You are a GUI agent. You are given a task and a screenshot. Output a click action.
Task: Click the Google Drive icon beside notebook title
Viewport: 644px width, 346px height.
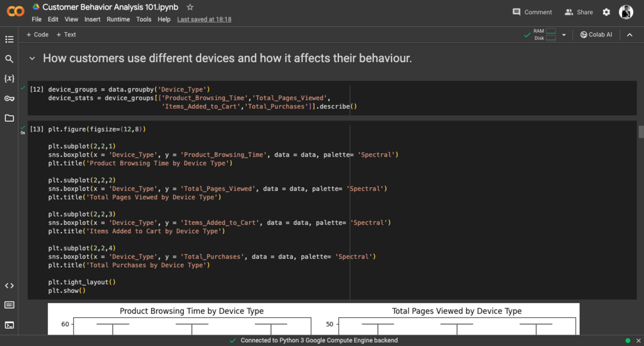[36, 7]
